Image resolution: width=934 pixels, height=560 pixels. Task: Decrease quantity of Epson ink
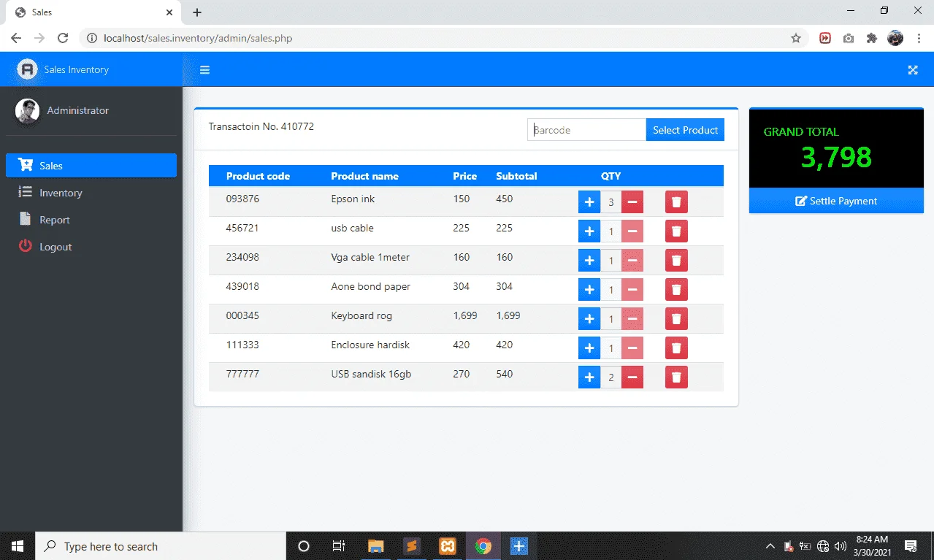click(x=632, y=202)
